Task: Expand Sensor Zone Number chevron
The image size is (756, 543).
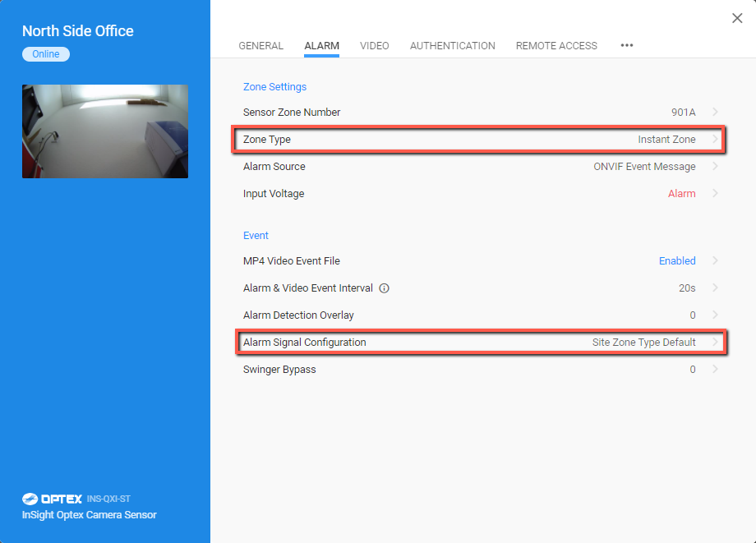Action: tap(715, 112)
